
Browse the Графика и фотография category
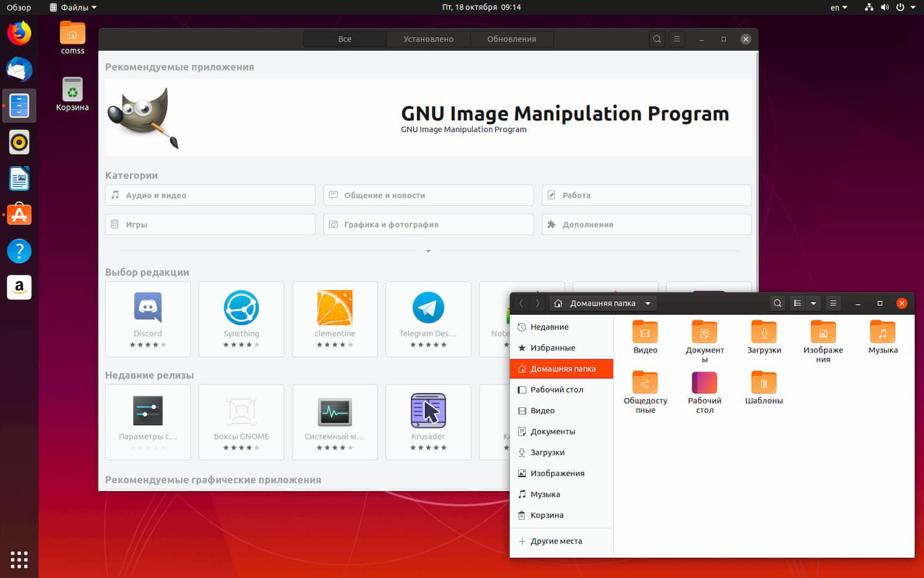pos(428,224)
